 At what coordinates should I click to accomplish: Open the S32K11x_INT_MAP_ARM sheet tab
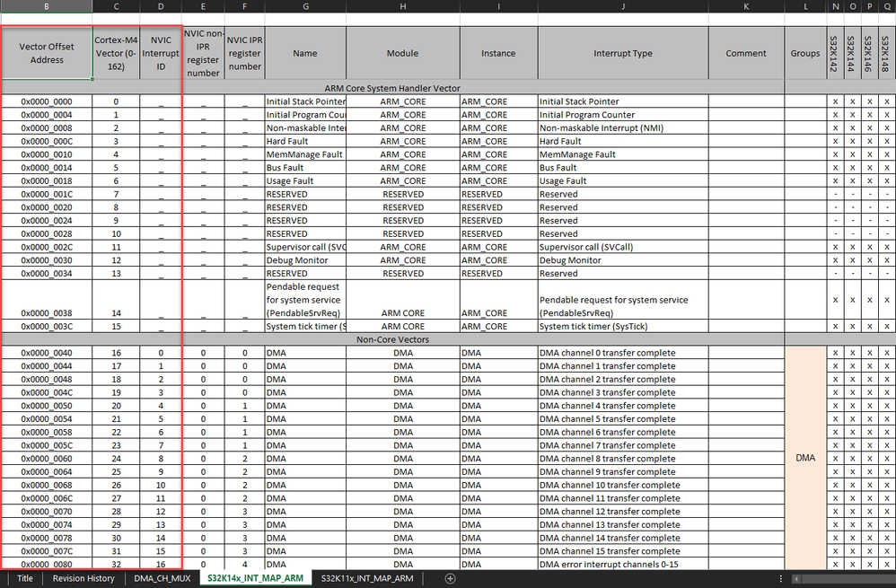pos(367,578)
